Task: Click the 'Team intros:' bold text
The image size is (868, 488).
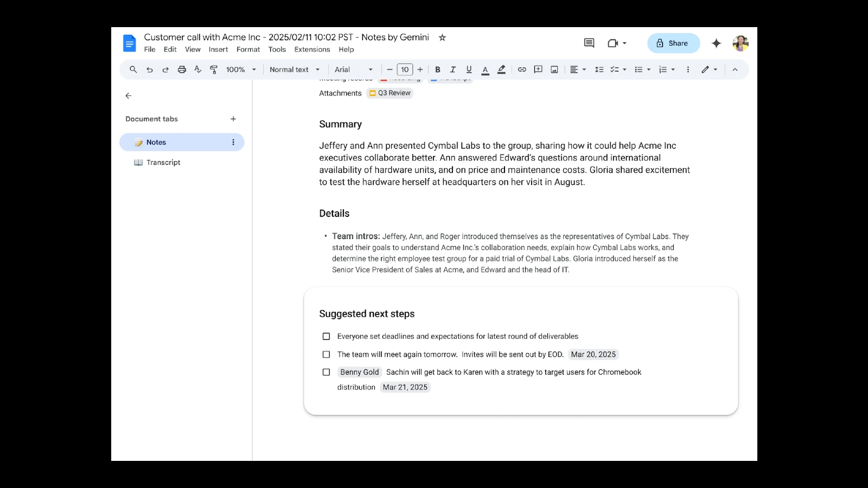Action: coord(356,236)
